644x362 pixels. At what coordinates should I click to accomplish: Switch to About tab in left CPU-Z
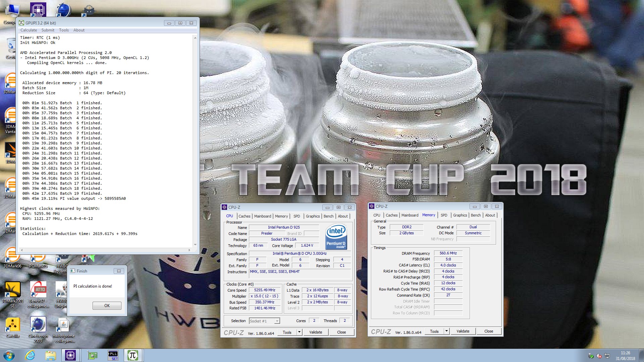(x=343, y=216)
